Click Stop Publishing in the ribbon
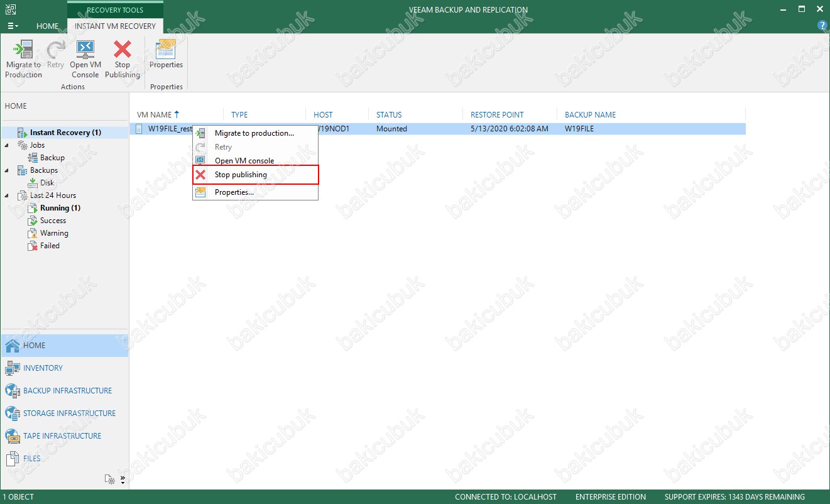Viewport: 830px width, 504px height. (x=123, y=60)
